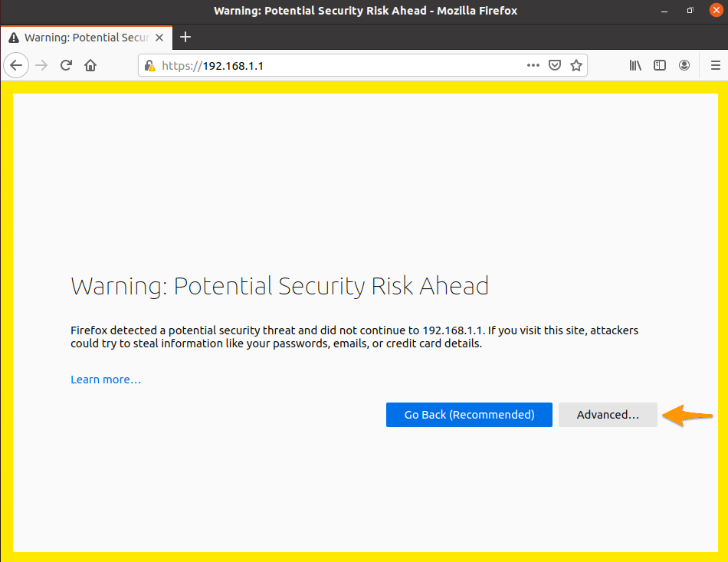Bookmark this page with the star
728x562 pixels.
pos(576,66)
